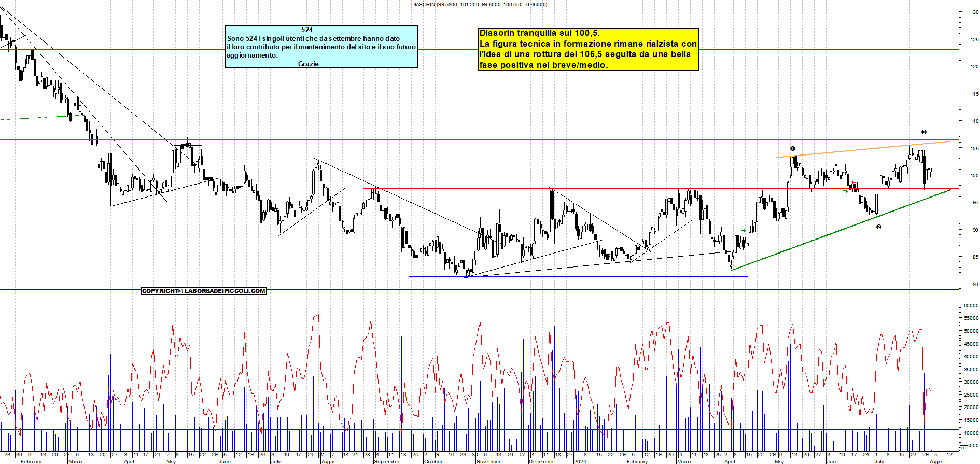Click the October label on the time axis
980x464 pixels.
[x=433, y=461]
